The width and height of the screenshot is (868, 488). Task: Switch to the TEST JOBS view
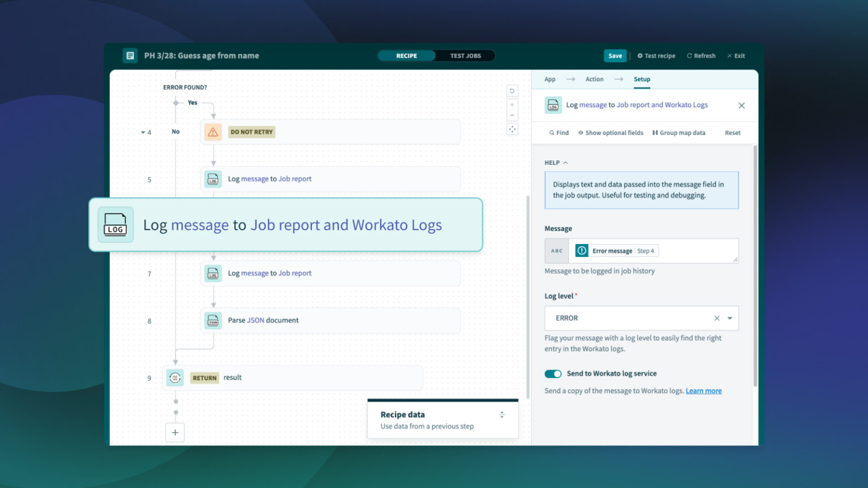point(465,55)
